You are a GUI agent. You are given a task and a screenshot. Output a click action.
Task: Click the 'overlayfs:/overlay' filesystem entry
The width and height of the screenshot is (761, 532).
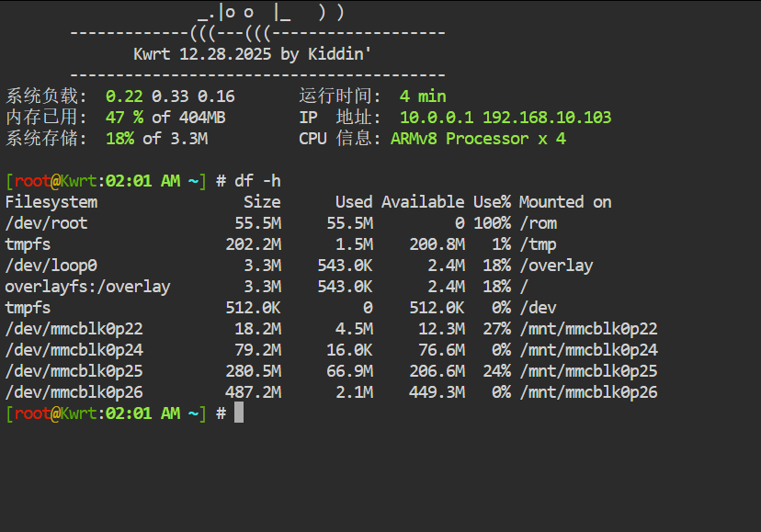[87, 287]
